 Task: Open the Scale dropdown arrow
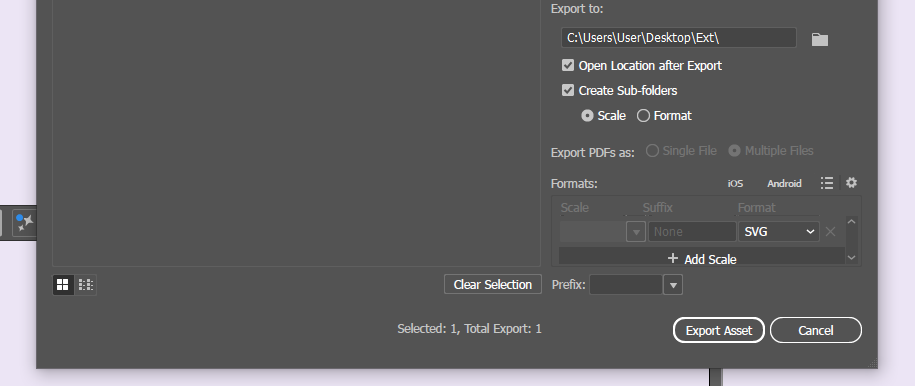(x=635, y=232)
